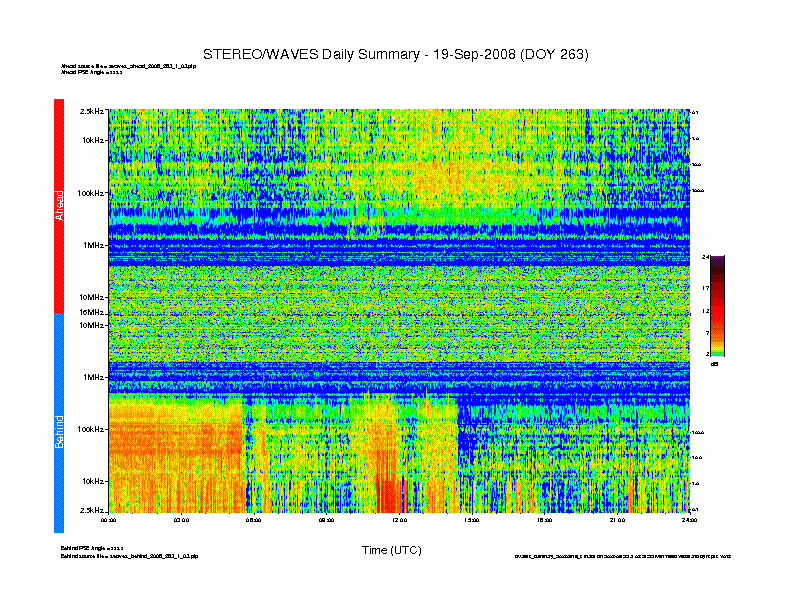Click the STEREO/WAVES Daily Summary title
The height and width of the screenshot is (612, 792).
(395, 55)
